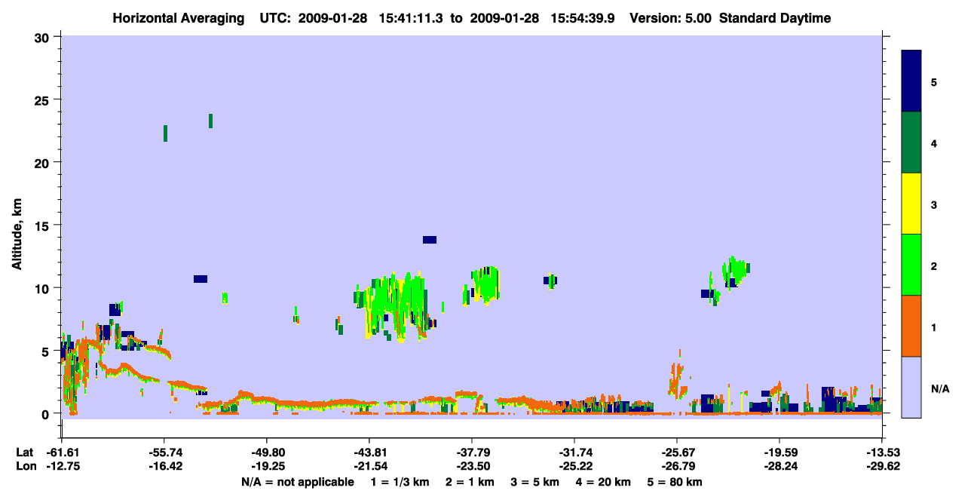Click the longitude value -16.42
Image resolution: width=980 pixels, height=503 pixels.
click(x=164, y=466)
